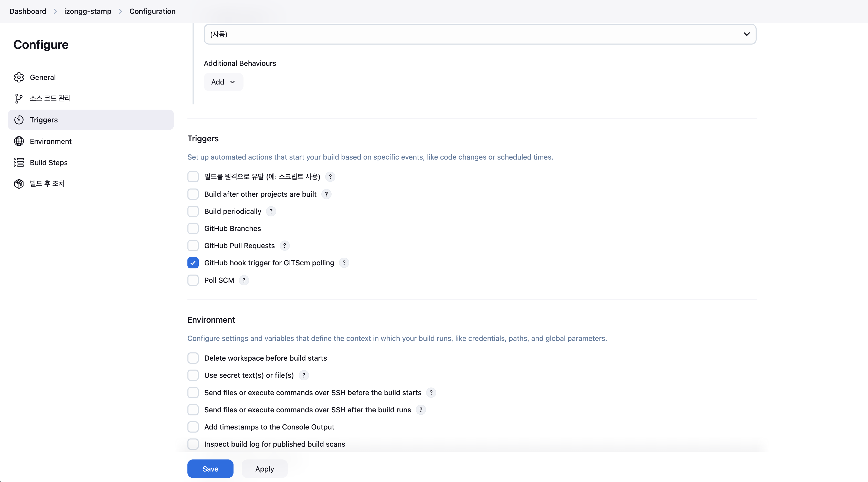This screenshot has width=868, height=482.
Task: Click the post-build actions box icon
Action: tap(19, 183)
